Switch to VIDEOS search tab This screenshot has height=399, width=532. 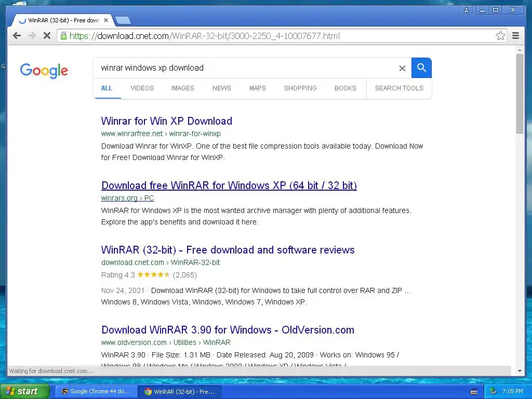coord(142,88)
